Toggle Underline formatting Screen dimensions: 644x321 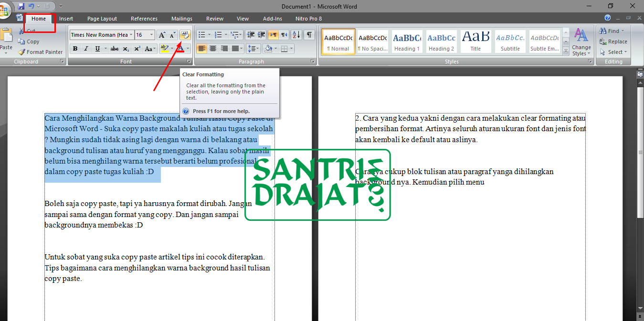(x=97, y=49)
